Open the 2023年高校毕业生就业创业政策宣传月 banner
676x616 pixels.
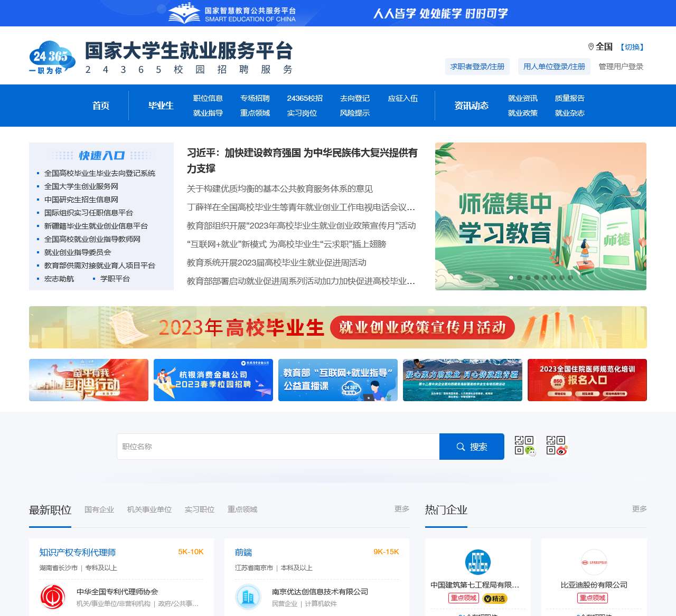coord(338,327)
